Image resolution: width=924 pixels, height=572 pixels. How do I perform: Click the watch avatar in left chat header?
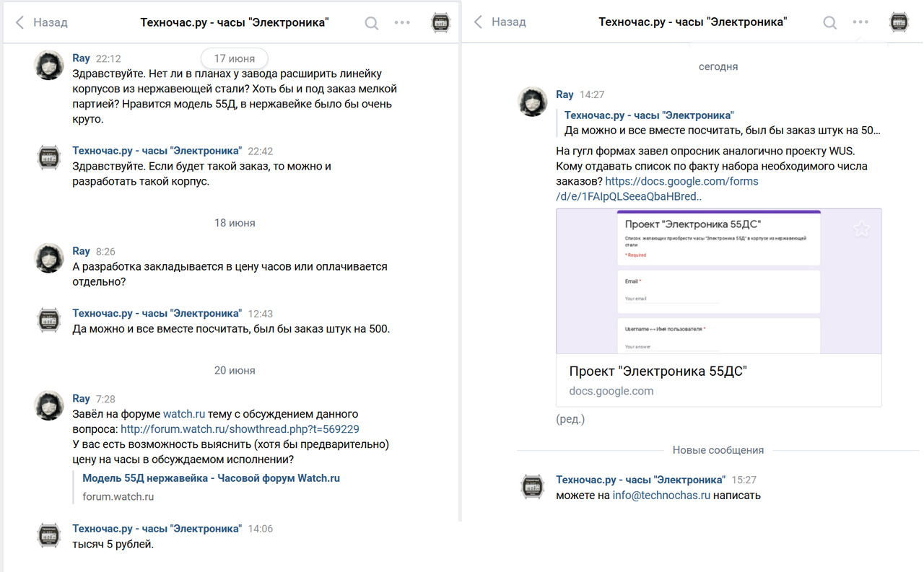440,23
